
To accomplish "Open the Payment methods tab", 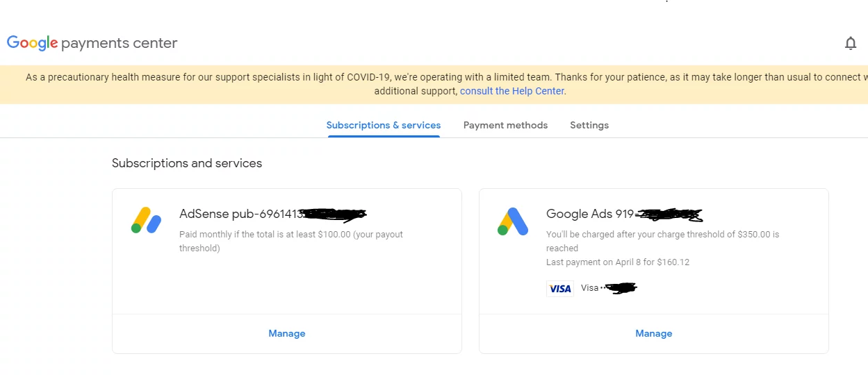I will [505, 125].
